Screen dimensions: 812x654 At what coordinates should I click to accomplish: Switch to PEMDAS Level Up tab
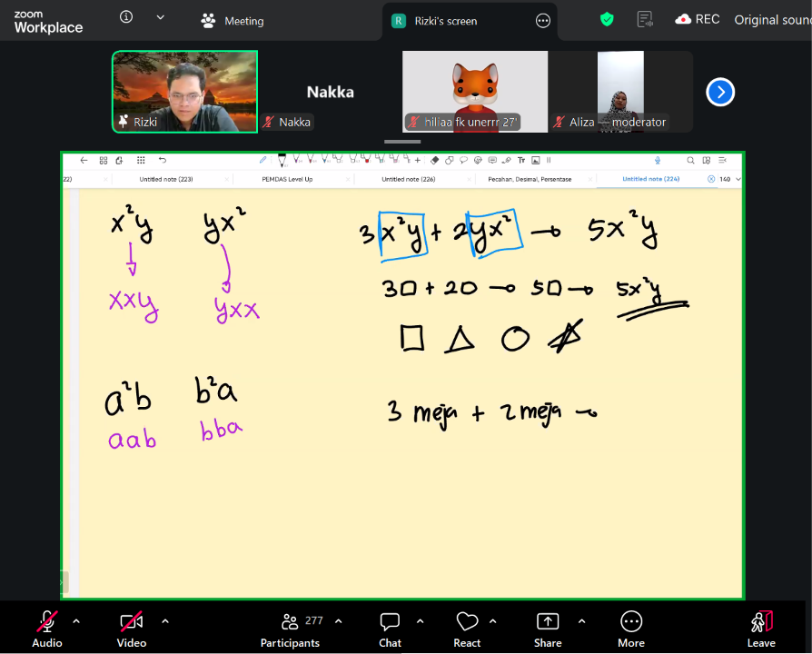pos(287,179)
